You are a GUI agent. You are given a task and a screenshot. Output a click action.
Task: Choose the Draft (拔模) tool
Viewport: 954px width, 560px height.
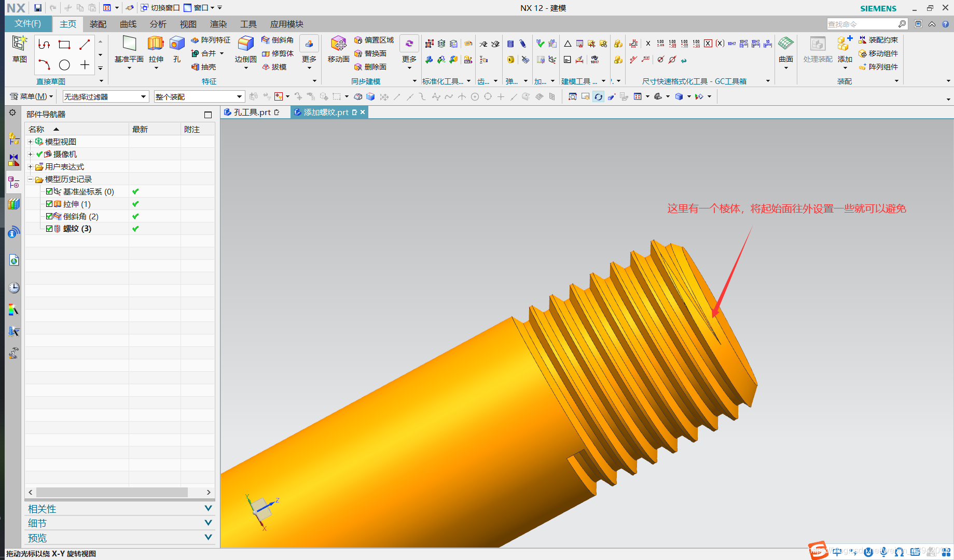click(x=274, y=67)
